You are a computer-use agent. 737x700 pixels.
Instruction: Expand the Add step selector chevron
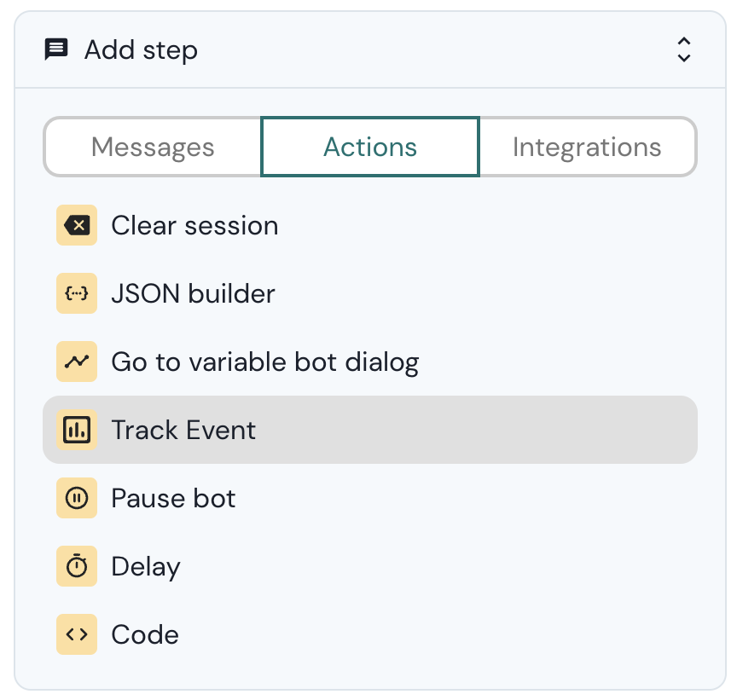pyautogui.click(x=683, y=49)
